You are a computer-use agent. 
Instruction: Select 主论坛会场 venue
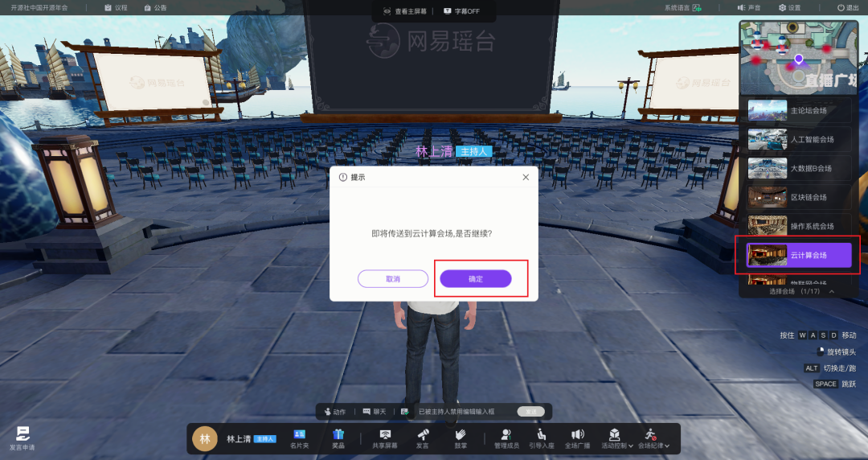pos(799,110)
